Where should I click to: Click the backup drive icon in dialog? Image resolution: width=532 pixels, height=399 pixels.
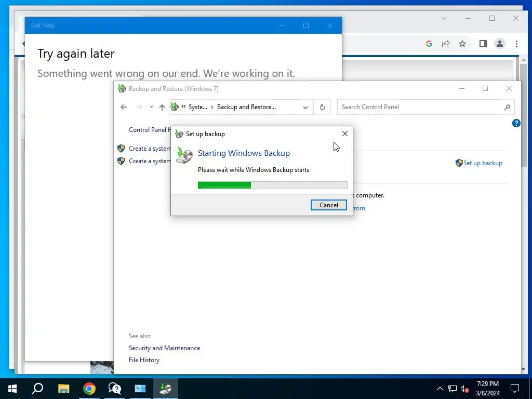click(184, 156)
